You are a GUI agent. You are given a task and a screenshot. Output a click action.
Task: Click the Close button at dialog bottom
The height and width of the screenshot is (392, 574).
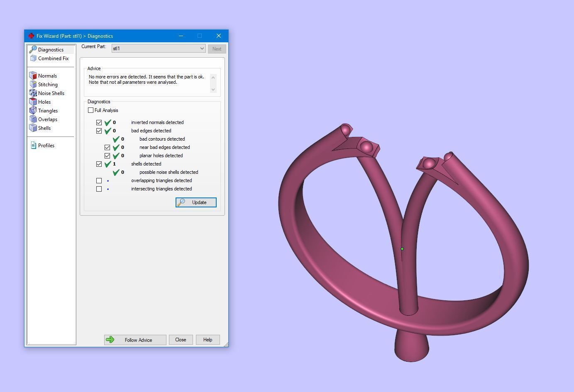(181, 340)
